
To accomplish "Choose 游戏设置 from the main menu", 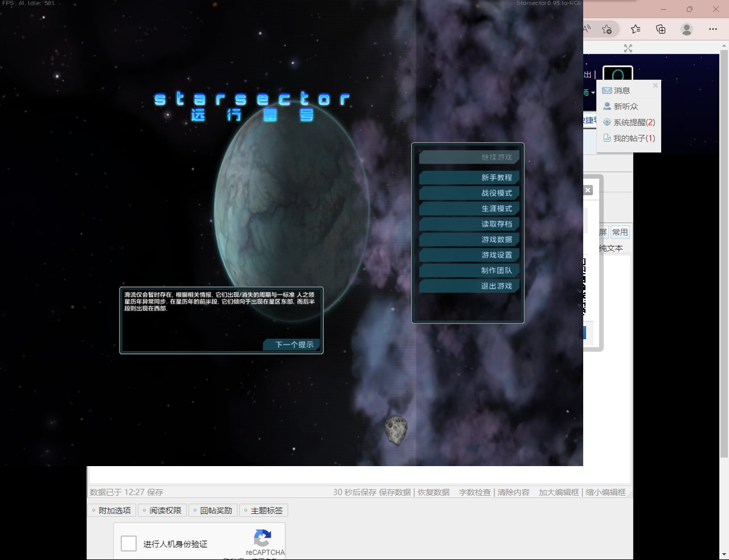I will tap(469, 255).
